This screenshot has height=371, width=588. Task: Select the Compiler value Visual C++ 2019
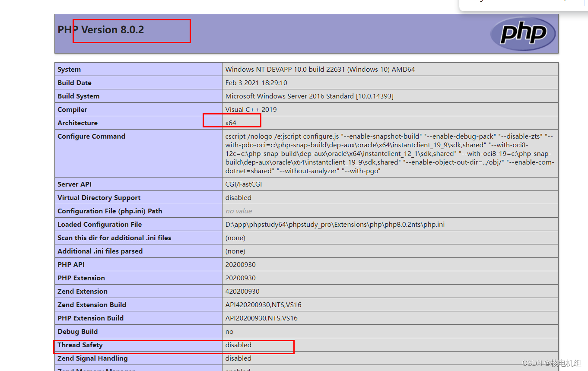[x=250, y=109]
